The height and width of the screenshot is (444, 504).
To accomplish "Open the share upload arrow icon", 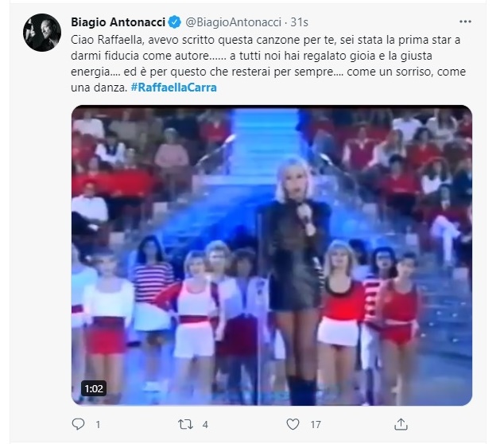I will coord(401,424).
